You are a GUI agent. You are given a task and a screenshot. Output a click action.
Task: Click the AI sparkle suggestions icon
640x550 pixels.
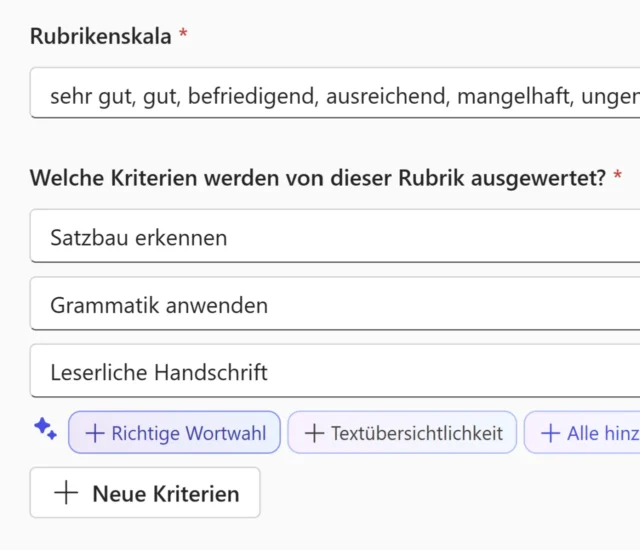point(44,429)
